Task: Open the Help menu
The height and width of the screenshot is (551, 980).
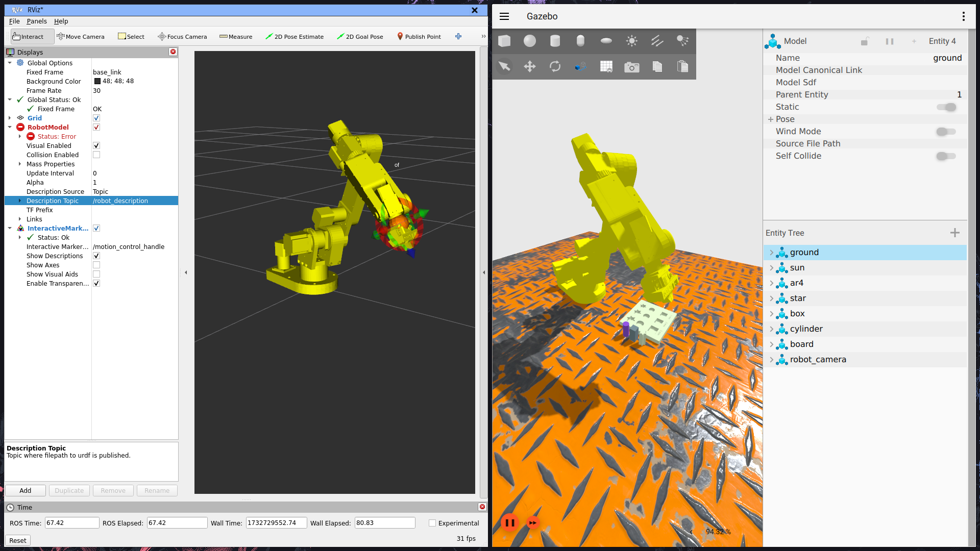Action: click(61, 21)
